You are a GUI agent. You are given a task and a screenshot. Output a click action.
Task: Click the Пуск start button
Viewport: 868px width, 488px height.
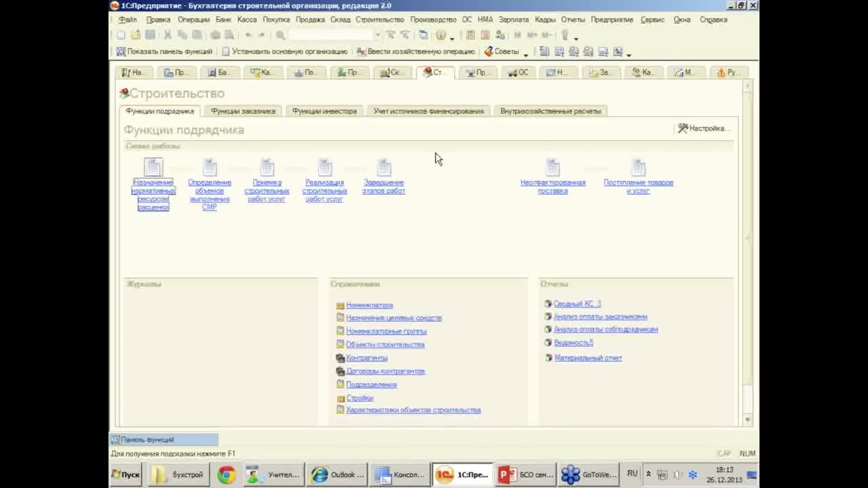coord(125,475)
